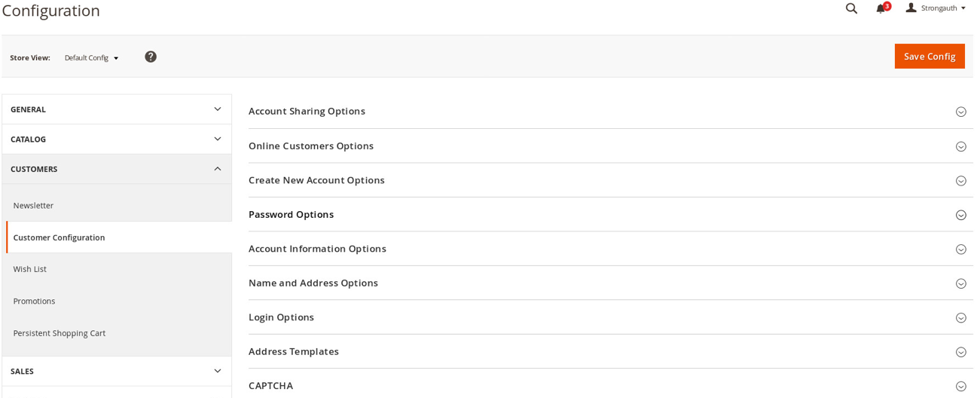Open the search magnifier icon
The image size is (980, 398).
[x=851, y=8]
